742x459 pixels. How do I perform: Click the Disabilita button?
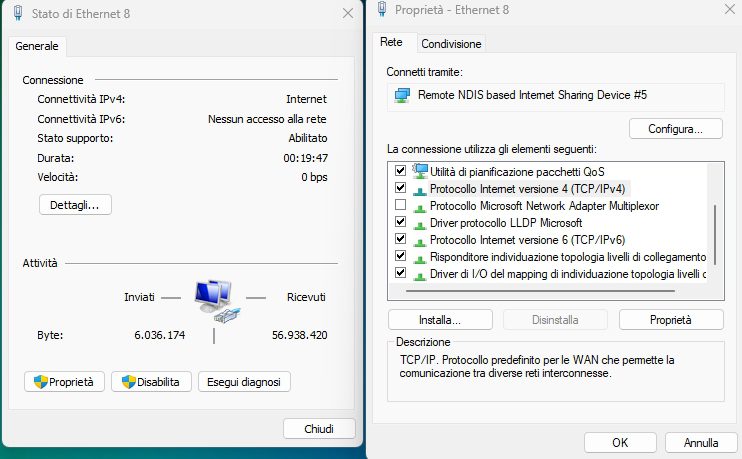pyautogui.click(x=151, y=382)
